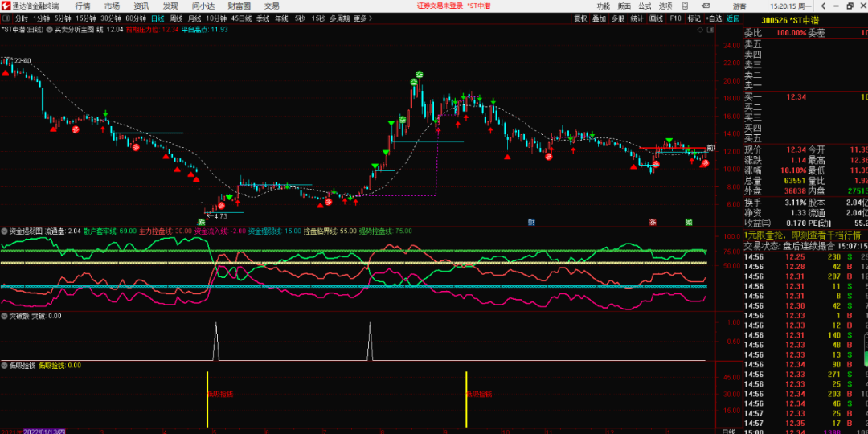
Task: Switch to the 周线 weekly period tab
Action: [x=176, y=18]
